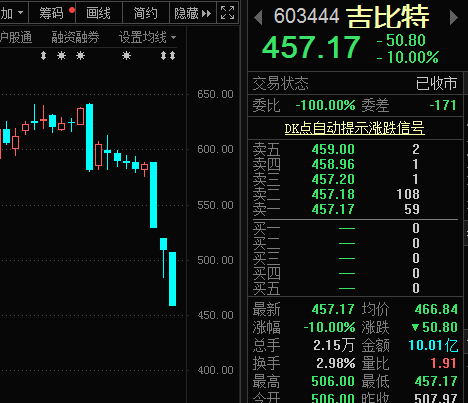Click the large current price 457.17
Image resolution: width=468 pixels, height=403 pixels.
coord(311,47)
